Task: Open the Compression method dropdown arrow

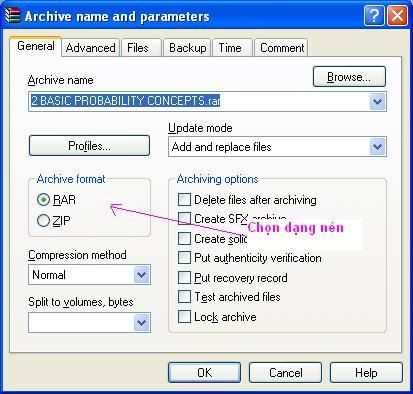Action: click(142, 275)
